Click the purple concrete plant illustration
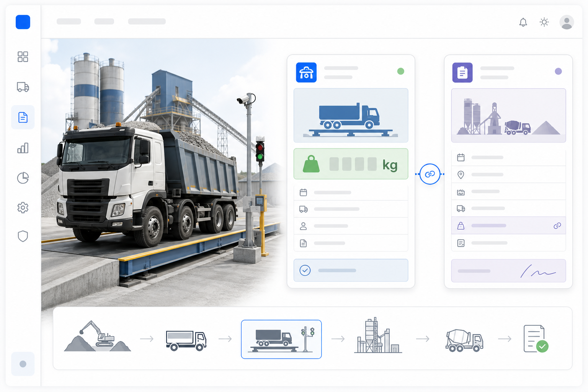 [508, 116]
